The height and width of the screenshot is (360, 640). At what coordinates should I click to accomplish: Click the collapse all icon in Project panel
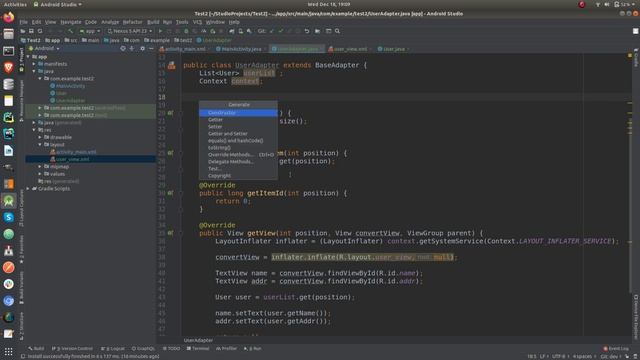pyautogui.click(x=132, y=49)
